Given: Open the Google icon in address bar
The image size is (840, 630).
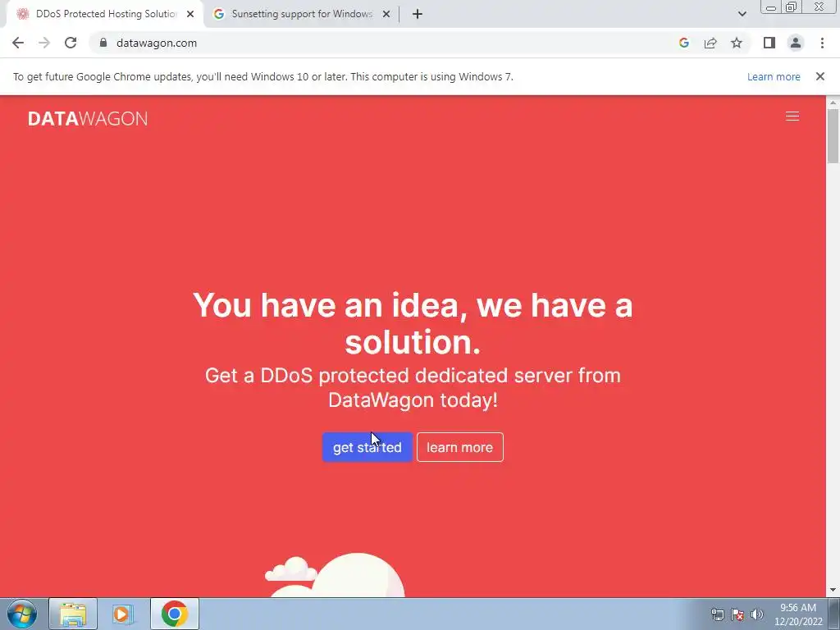Looking at the screenshot, I should [x=683, y=43].
